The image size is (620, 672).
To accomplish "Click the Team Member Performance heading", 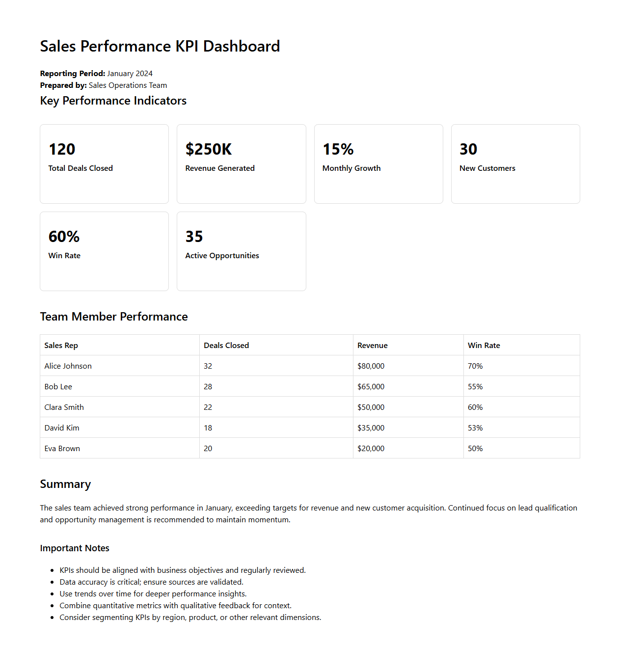I will 114,317.
